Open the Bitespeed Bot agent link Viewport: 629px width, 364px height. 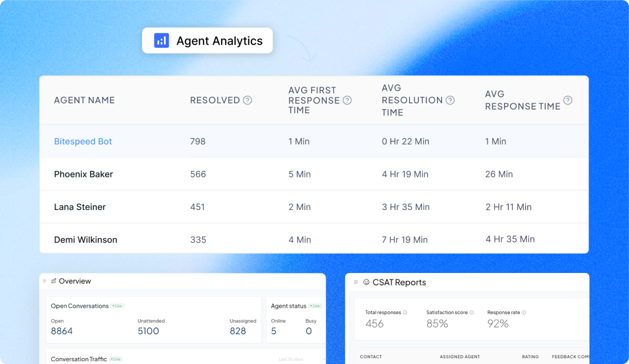[83, 142]
